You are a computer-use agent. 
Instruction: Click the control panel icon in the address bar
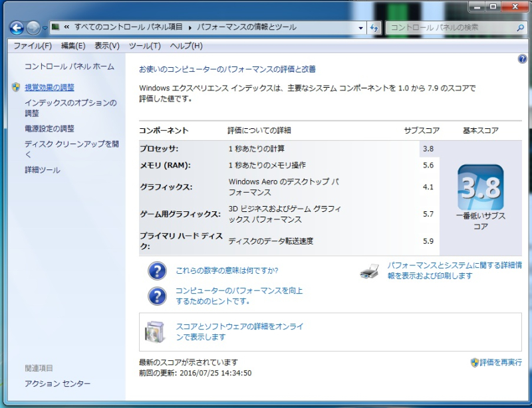(x=56, y=27)
